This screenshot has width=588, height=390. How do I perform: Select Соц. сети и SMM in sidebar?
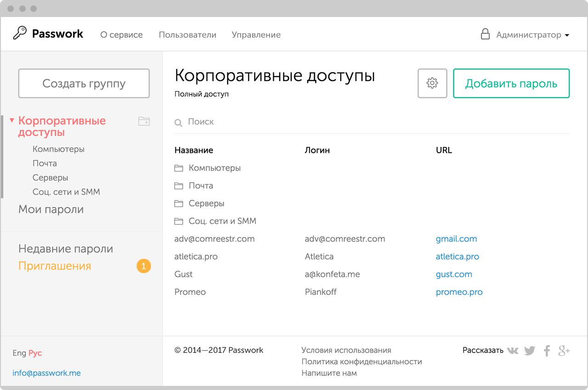point(66,192)
